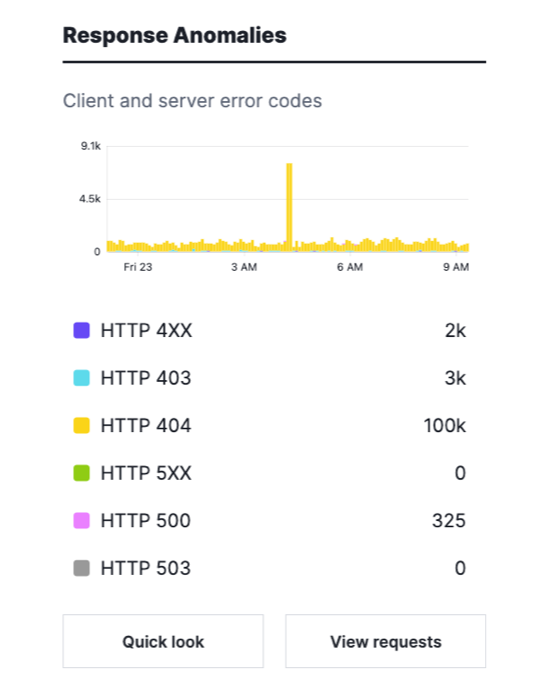Click the 3 AM axis label
This screenshot has height=688, width=540.
[x=244, y=267]
